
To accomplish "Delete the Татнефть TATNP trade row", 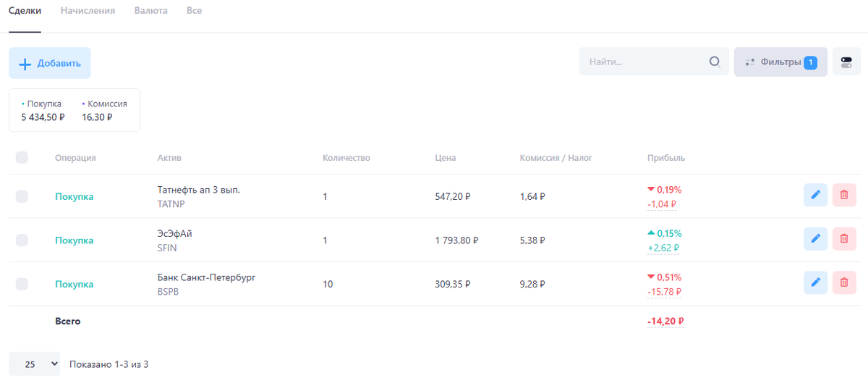I will tap(844, 196).
